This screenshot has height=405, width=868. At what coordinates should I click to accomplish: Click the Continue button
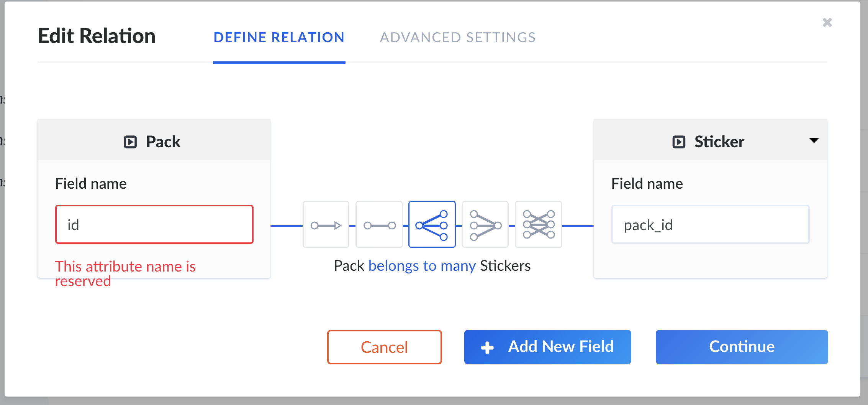tap(741, 347)
